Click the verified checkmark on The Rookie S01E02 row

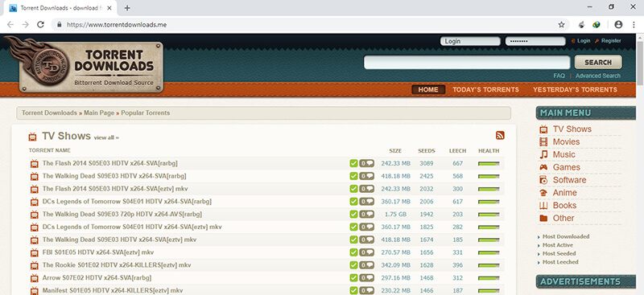point(353,265)
